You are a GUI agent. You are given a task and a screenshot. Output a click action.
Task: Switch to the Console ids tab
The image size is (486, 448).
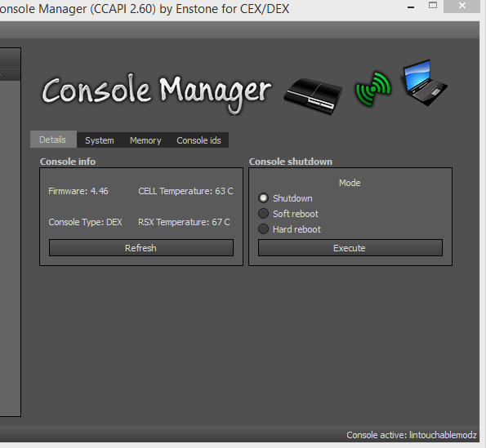[x=198, y=140]
